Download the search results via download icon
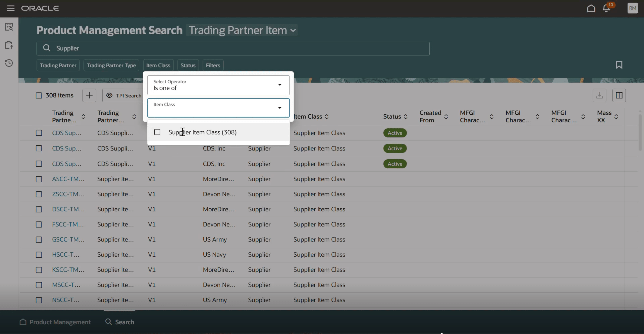This screenshot has height=334, width=644. pos(599,95)
